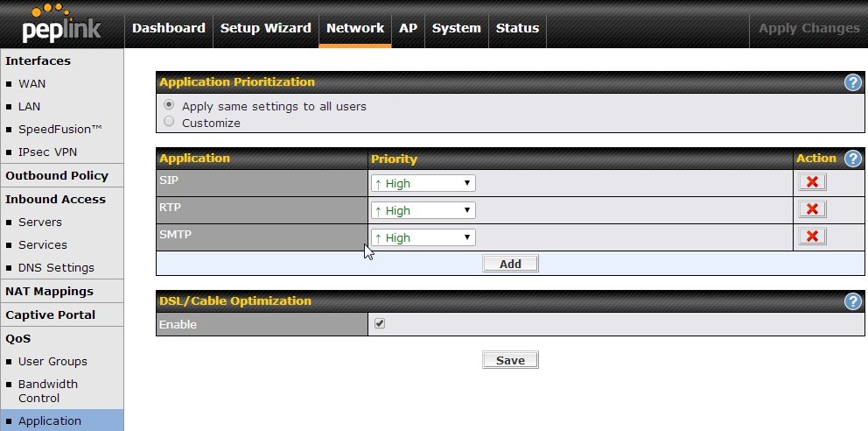868x431 pixels.
Task: Click the Peplink logo
Action: click(61, 24)
